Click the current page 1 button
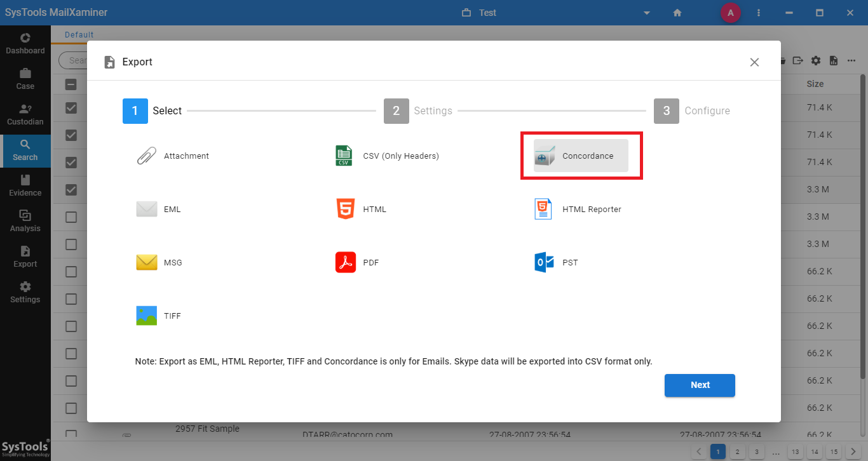 [x=717, y=451]
